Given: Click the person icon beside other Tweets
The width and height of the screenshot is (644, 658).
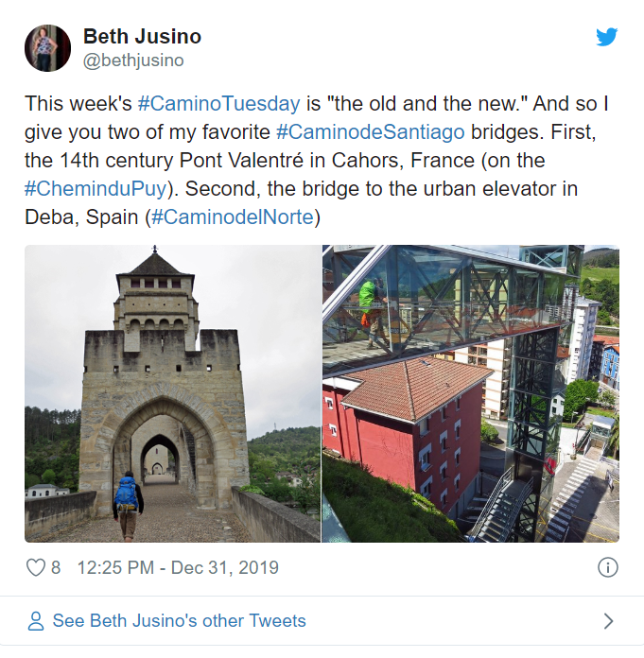Looking at the screenshot, I should [36, 620].
